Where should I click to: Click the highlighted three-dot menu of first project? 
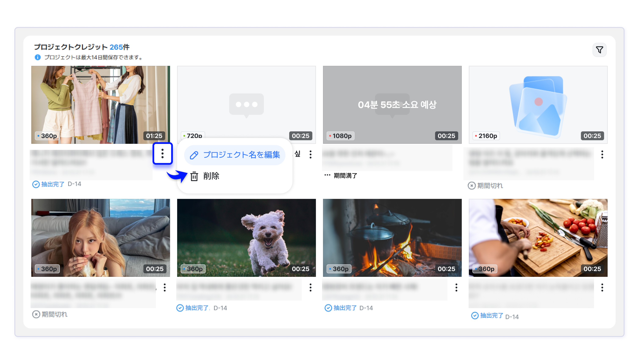[162, 153]
